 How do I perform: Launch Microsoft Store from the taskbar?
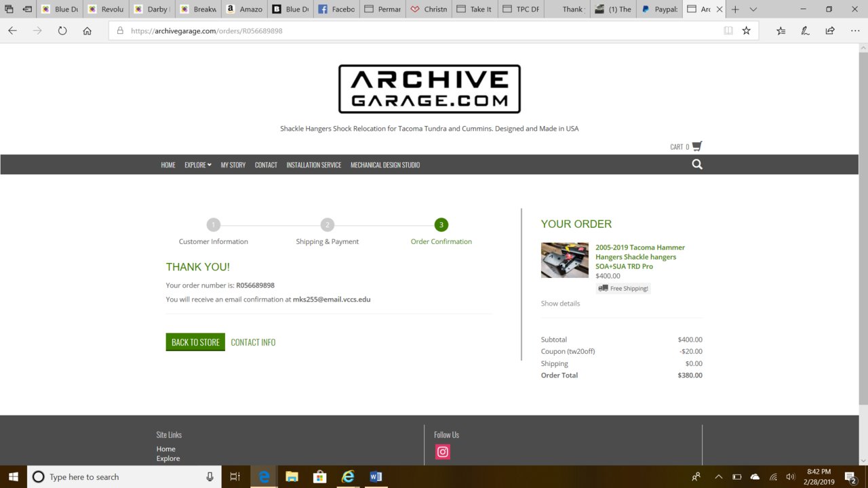pos(319,476)
